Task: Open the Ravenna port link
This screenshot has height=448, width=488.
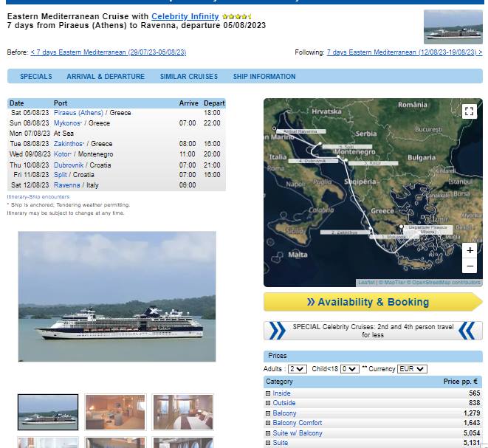Action: (x=67, y=185)
